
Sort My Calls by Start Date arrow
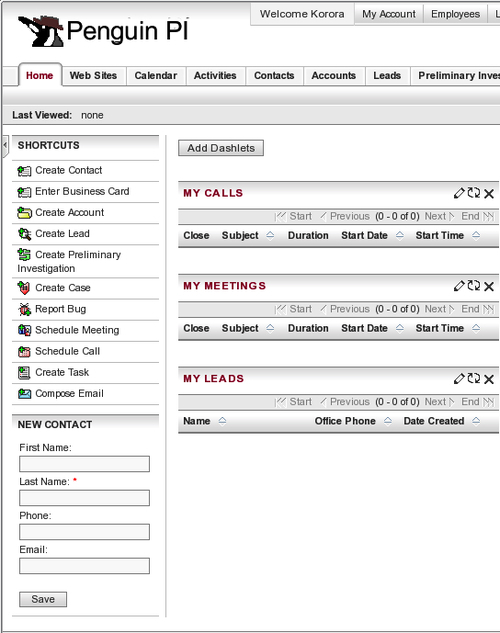(x=400, y=236)
